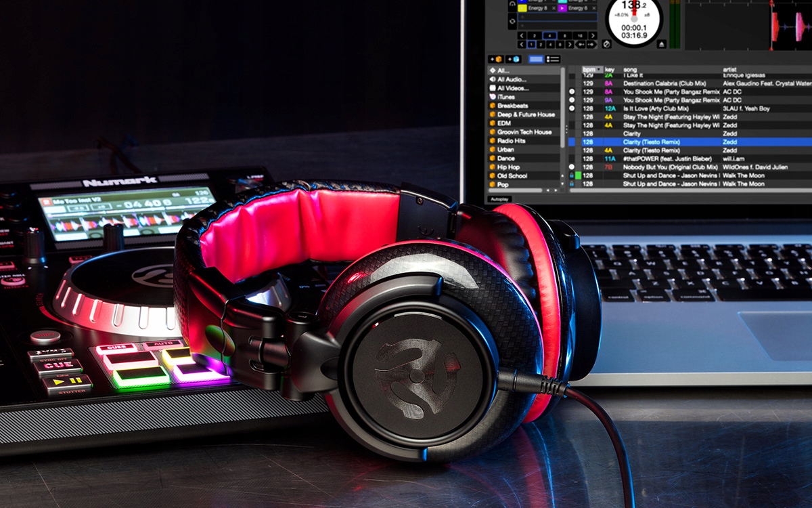Page lower loop row left with arrow
Image resolution: width=812 pixels, height=508 pixels.
click(522, 44)
